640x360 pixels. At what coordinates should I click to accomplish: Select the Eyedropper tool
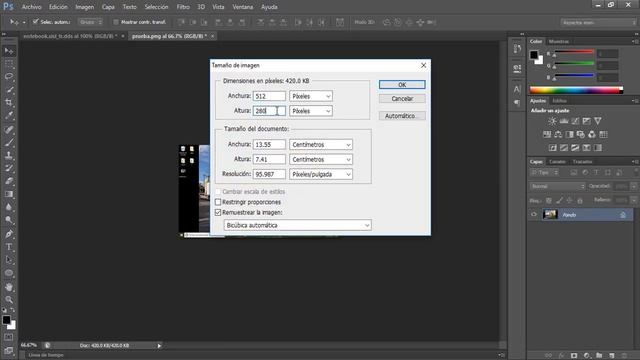pyautogui.click(x=9, y=116)
